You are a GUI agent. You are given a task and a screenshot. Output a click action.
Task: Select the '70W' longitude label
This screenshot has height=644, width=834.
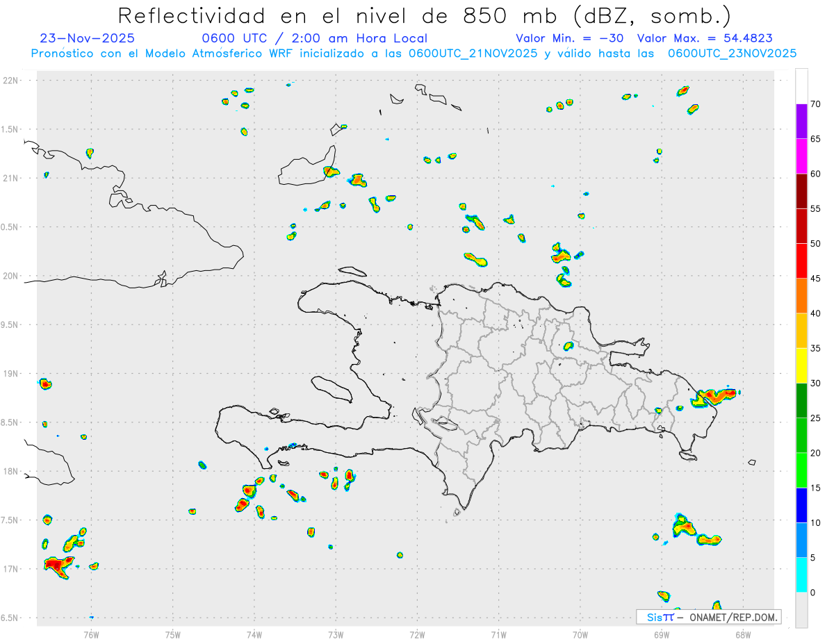click(580, 634)
